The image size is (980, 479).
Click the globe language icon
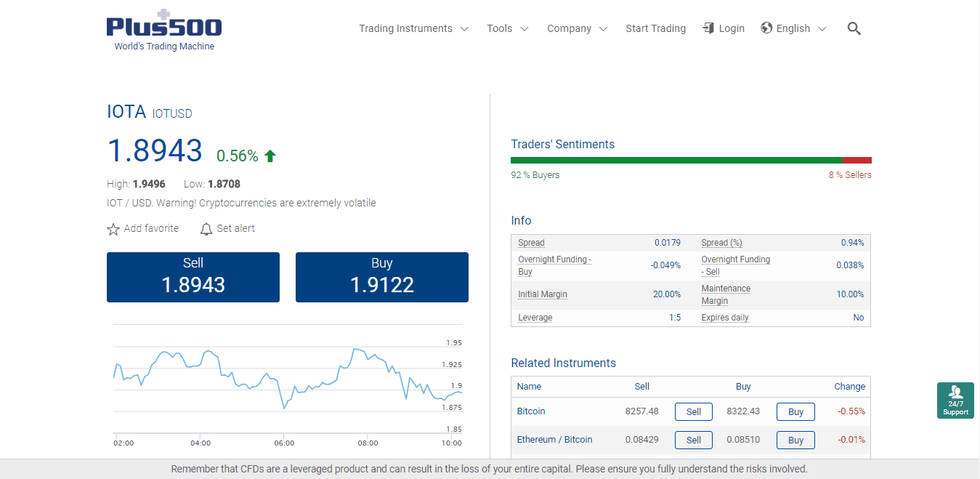point(766,28)
